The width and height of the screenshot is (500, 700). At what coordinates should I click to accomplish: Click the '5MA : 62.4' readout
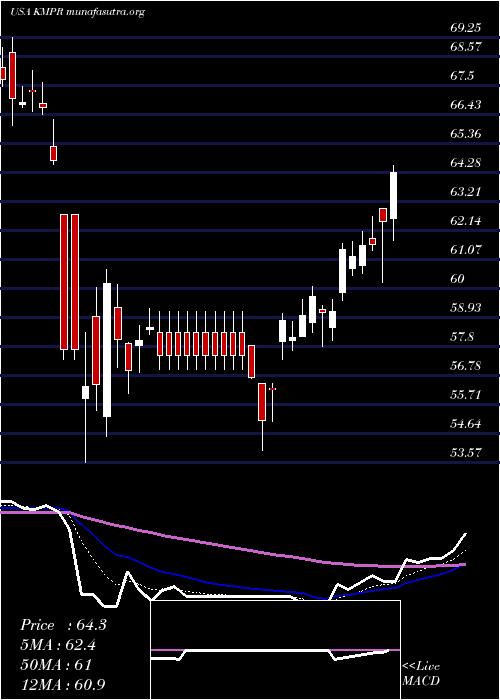pyautogui.click(x=58, y=645)
